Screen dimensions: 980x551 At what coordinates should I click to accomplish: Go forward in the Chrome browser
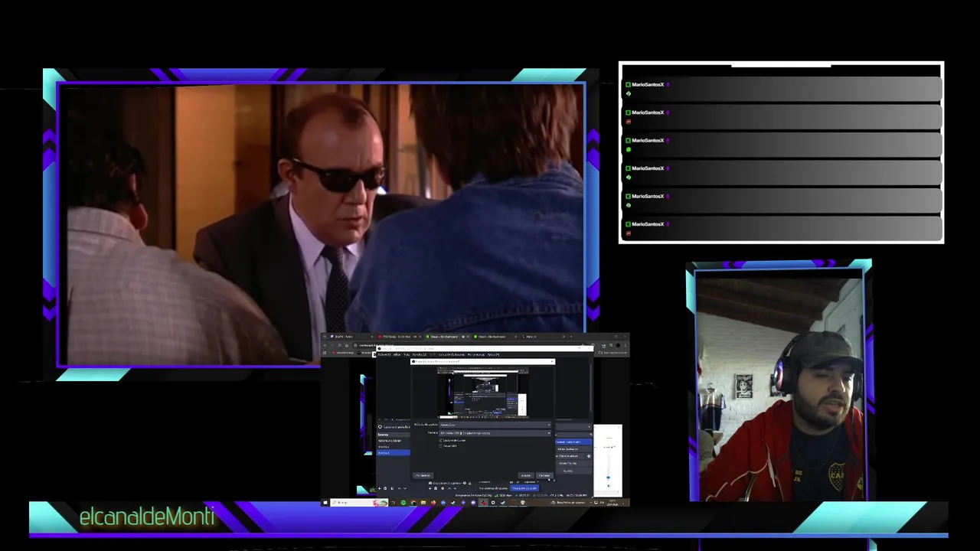[x=332, y=345]
